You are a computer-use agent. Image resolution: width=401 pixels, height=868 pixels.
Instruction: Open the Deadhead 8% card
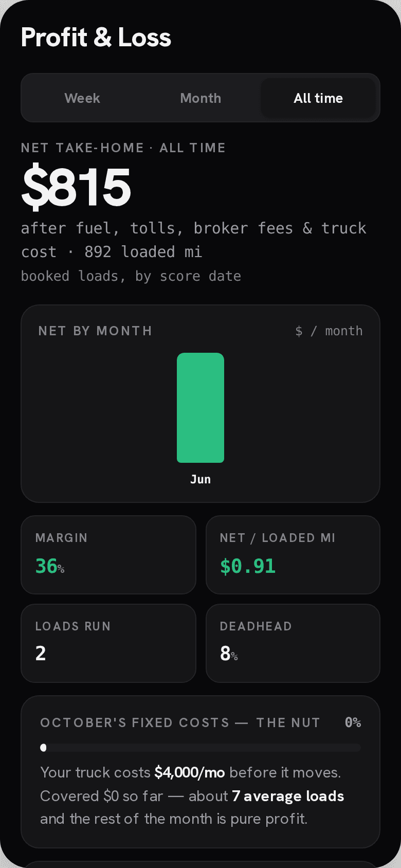click(x=293, y=643)
